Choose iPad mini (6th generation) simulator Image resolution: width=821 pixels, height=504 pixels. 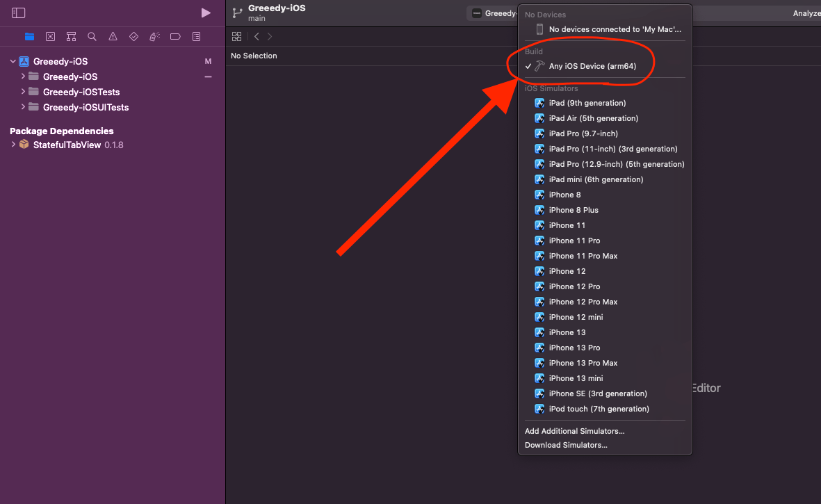[605, 179]
